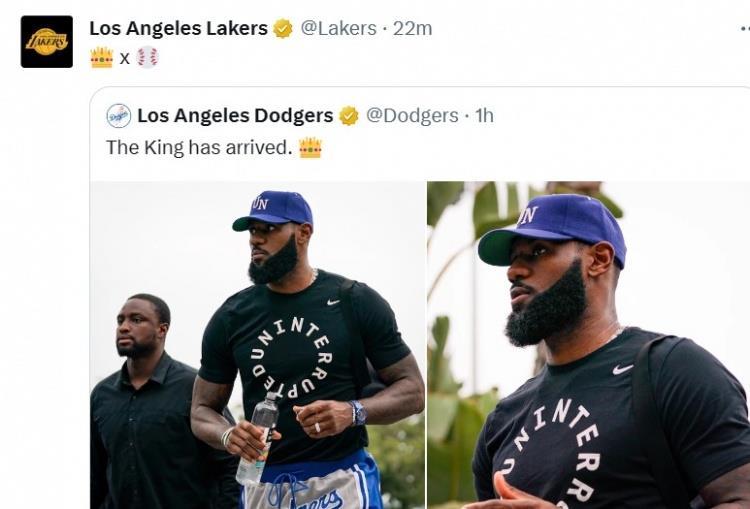Click the "x" between the Lakers post emojis
750x509 pixels.
(125, 58)
